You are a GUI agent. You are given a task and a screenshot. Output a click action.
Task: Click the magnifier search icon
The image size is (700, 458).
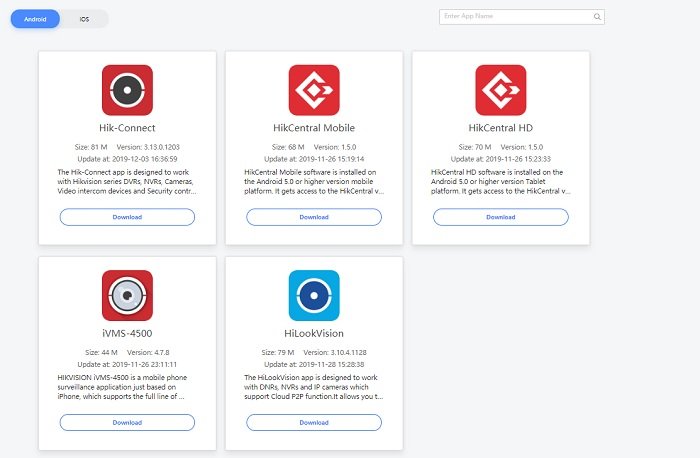pyautogui.click(x=597, y=17)
